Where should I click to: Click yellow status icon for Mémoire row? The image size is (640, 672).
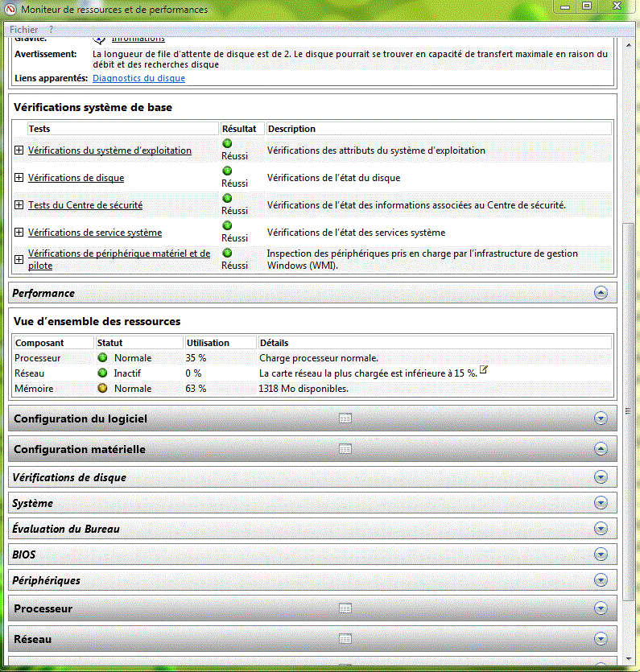102,388
